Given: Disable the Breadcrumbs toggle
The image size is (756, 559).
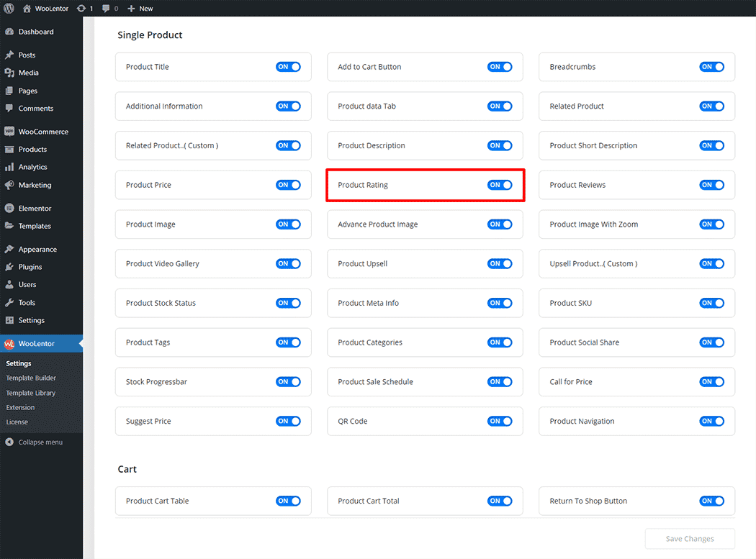Looking at the screenshot, I should (x=711, y=67).
